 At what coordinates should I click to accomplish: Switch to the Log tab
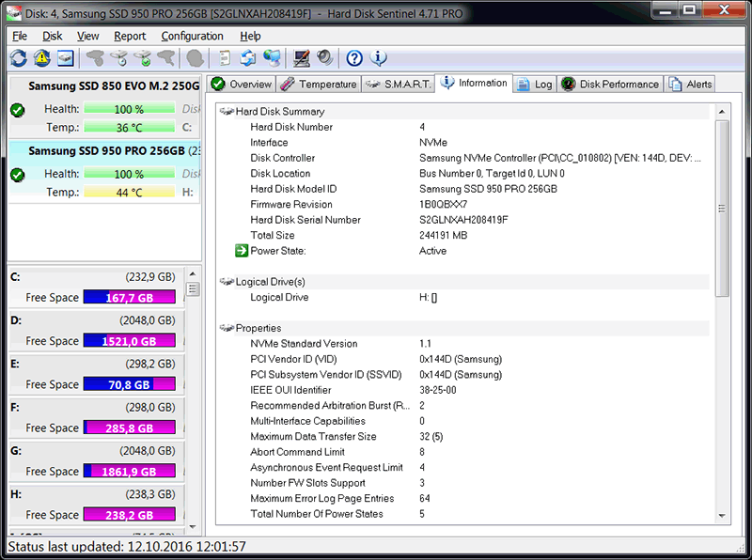click(535, 84)
